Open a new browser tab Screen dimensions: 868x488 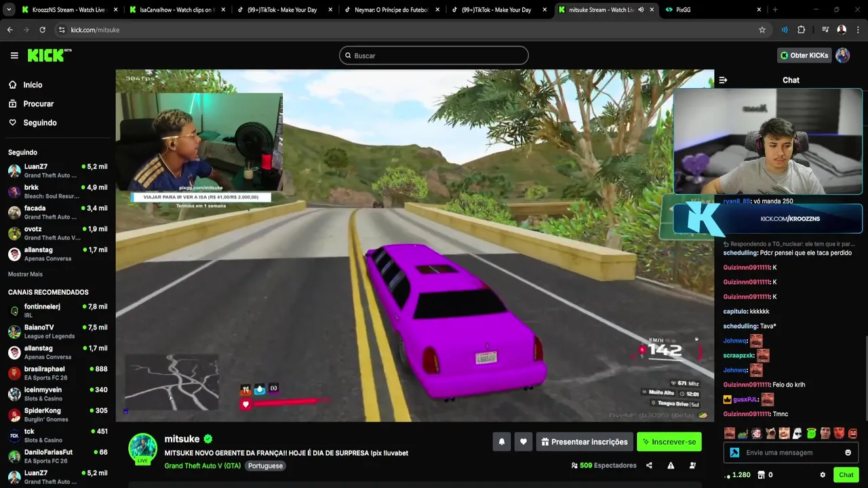coord(775,9)
